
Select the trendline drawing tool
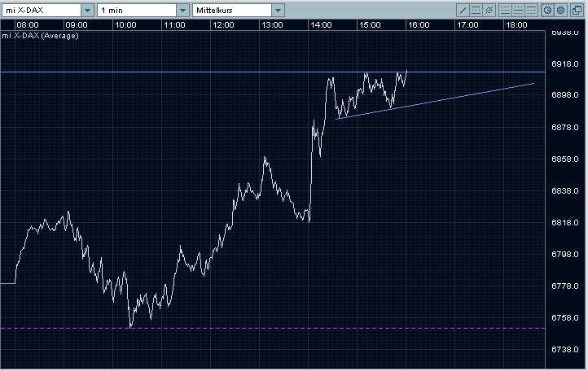tap(463, 10)
